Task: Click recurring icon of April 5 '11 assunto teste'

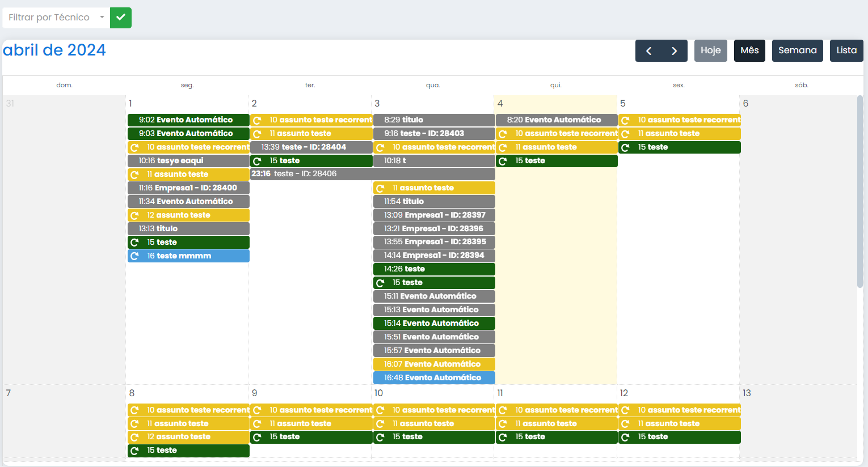Action: point(625,134)
